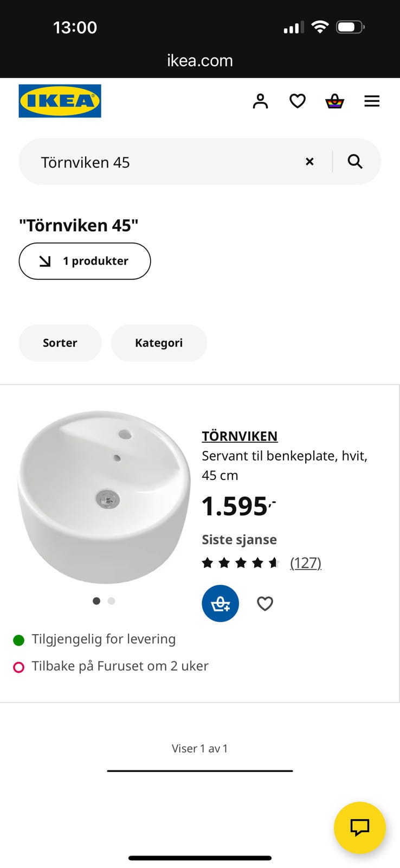400x868 pixels.
Task: Add TÖRNVIKEN to shopping basket
Action: (220, 603)
